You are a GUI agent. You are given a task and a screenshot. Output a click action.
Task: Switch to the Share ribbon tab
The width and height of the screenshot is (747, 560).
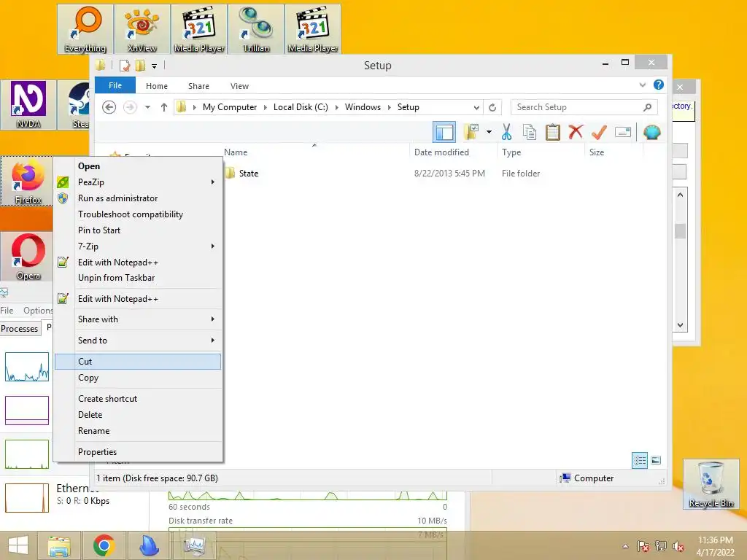point(198,86)
